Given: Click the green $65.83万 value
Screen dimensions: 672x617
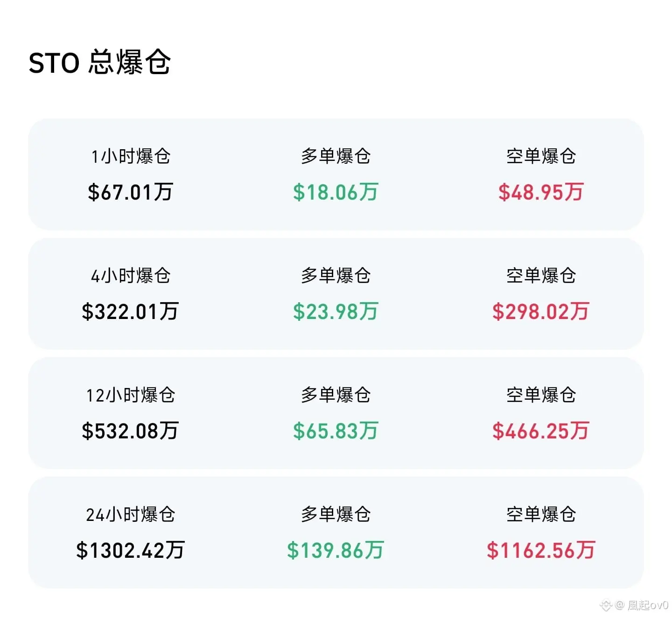Looking at the screenshot, I should (336, 431).
